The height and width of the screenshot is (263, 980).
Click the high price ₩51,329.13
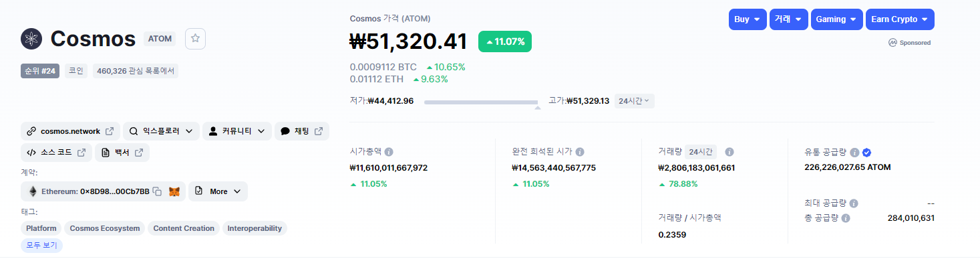tap(588, 101)
